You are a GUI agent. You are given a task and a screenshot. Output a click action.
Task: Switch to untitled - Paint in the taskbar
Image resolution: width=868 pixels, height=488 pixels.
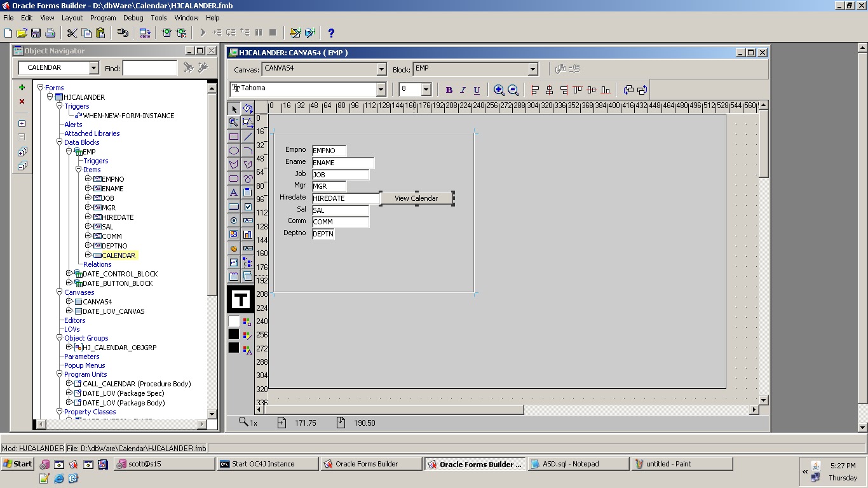coord(682,464)
